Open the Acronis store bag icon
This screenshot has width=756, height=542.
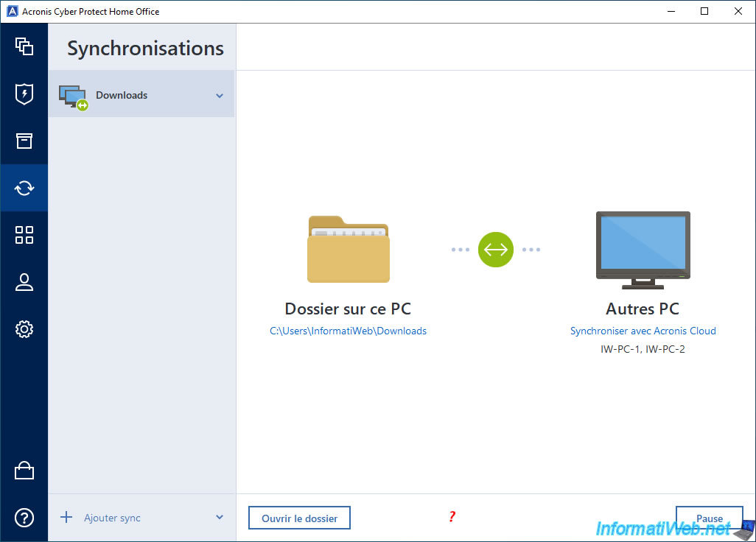(24, 471)
